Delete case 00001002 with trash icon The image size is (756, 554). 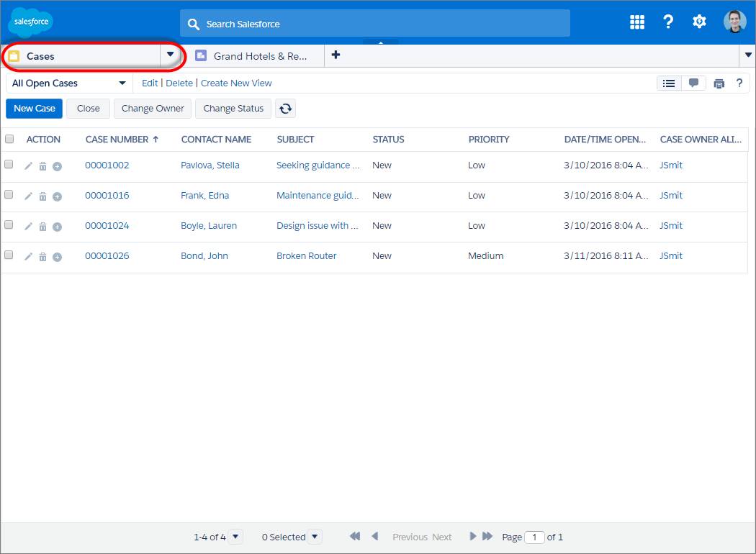[x=43, y=166]
